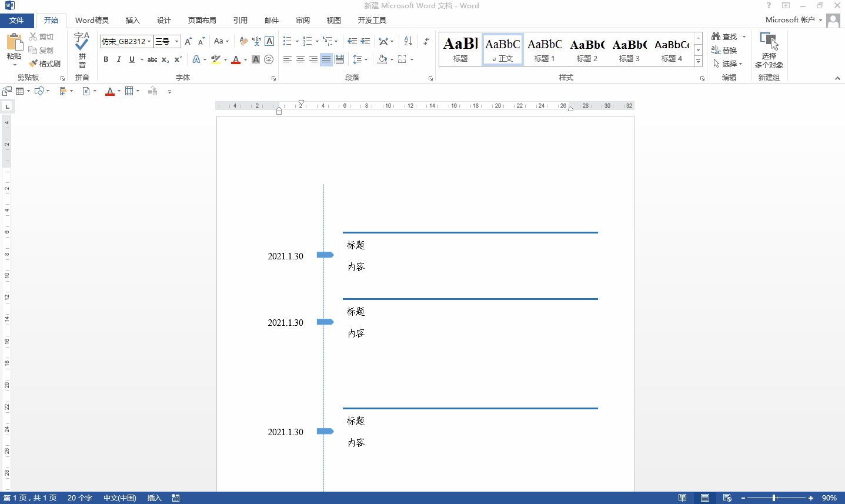This screenshot has width=845, height=504.
Task: Click the Find (查找) binoculars icon
Action: [716, 36]
